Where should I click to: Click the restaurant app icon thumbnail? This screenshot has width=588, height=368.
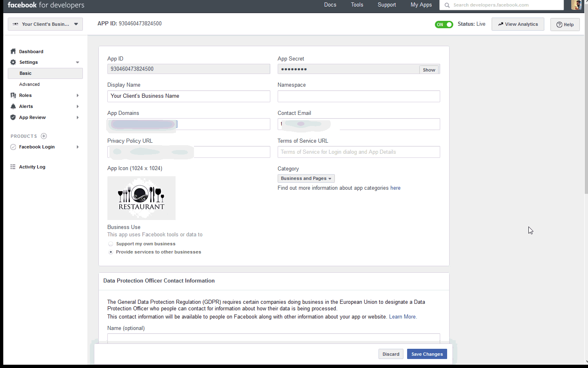click(141, 198)
